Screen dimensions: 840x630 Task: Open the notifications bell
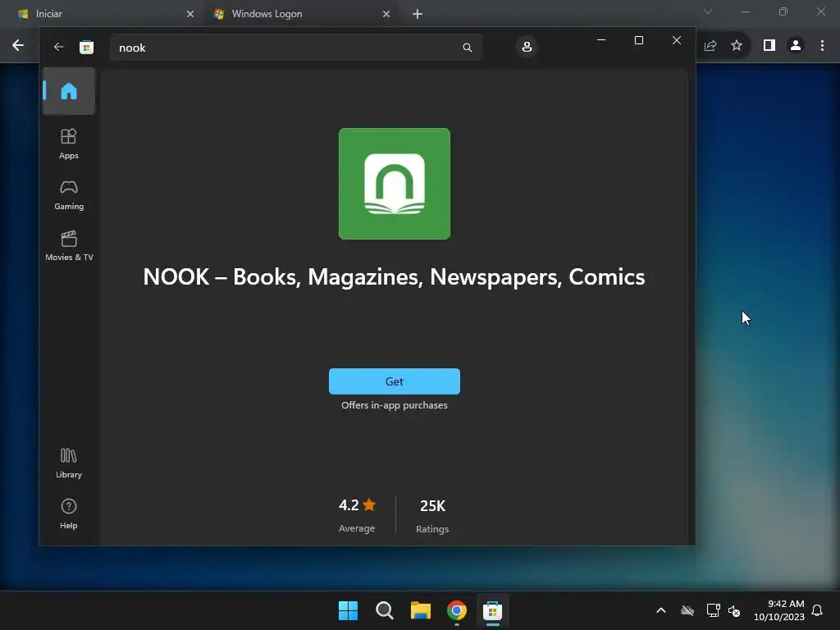817,610
